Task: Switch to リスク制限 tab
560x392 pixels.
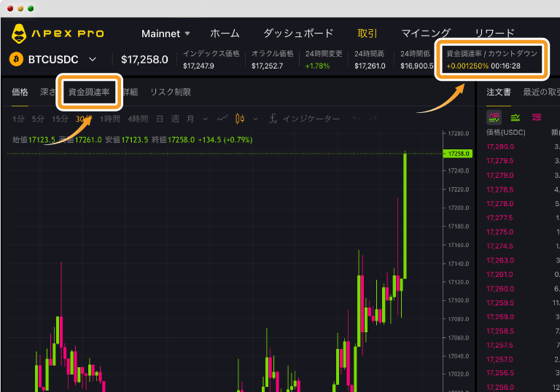Action: [x=171, y=92]
